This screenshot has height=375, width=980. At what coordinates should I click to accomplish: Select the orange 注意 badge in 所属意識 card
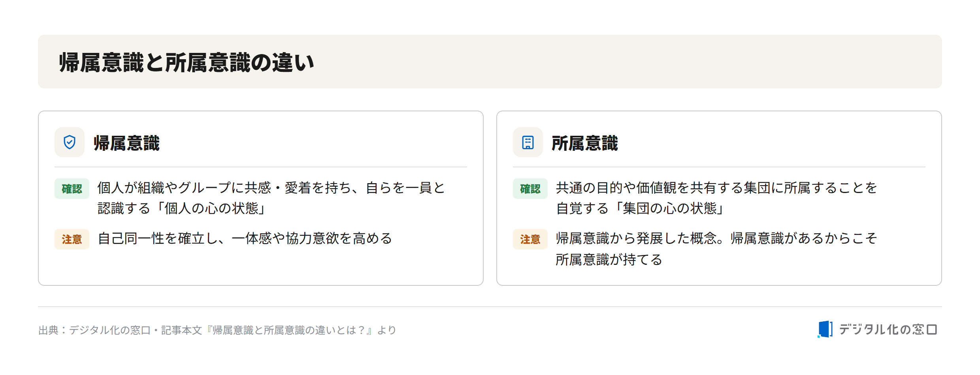[x=530, y=239]
